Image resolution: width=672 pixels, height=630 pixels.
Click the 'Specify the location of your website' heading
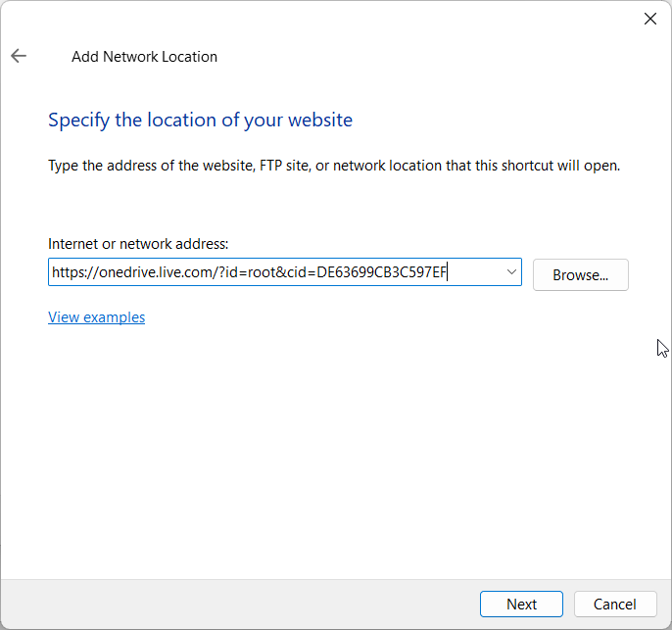200,121
